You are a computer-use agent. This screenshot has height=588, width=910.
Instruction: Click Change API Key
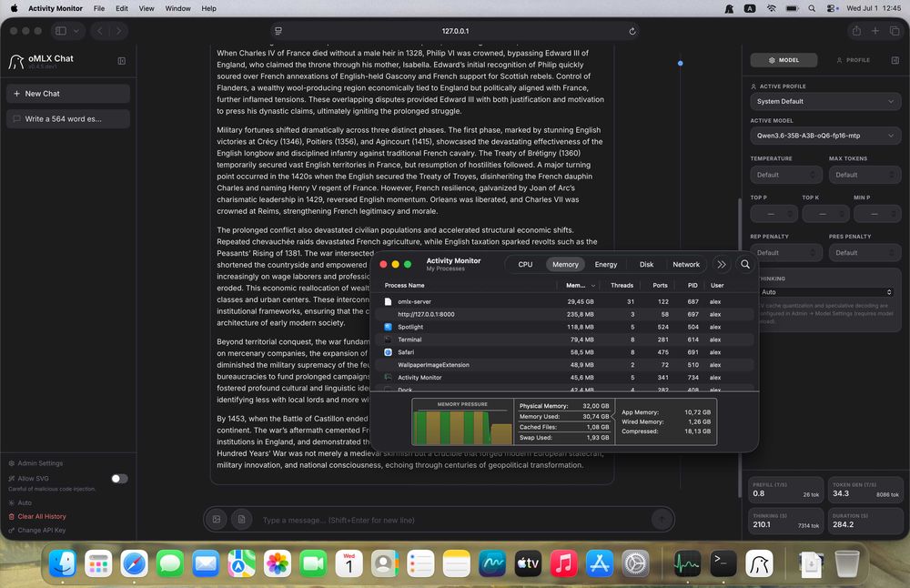(x=37, y=530)
